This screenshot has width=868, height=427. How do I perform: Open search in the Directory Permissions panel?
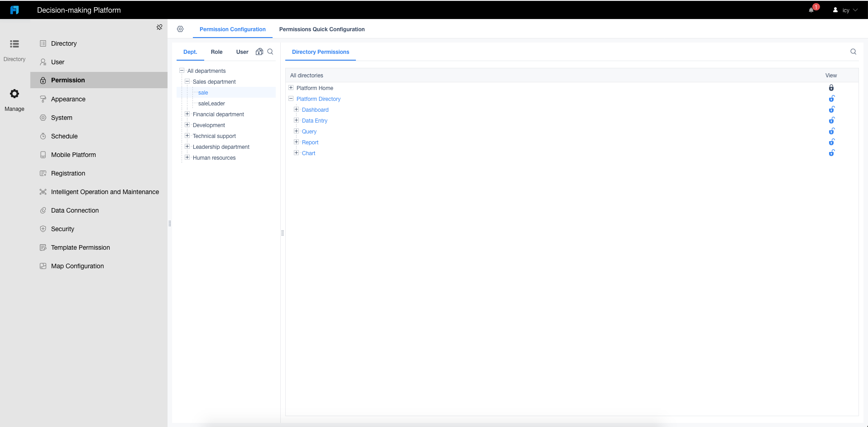853,52
